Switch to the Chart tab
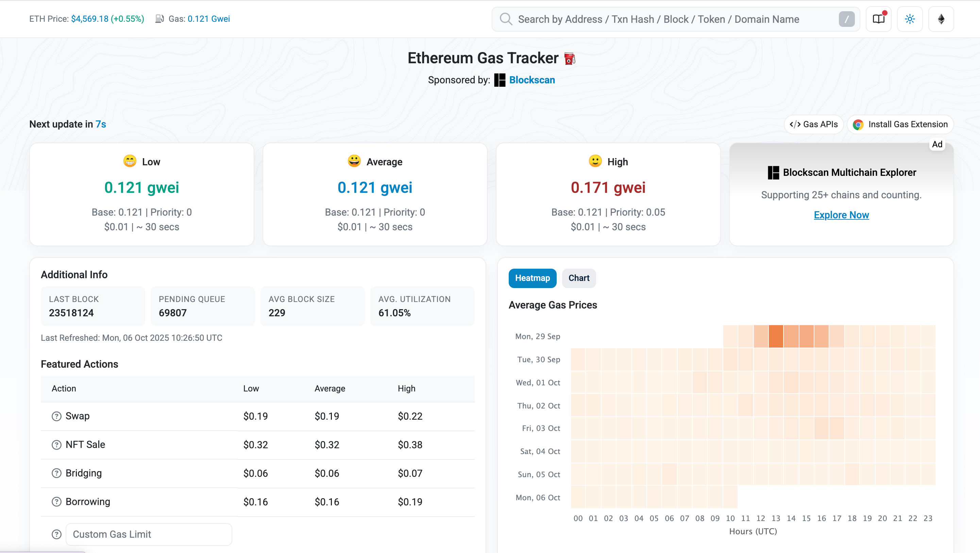Viewport: 980px width, 553px height. click(x=579, y=278)
